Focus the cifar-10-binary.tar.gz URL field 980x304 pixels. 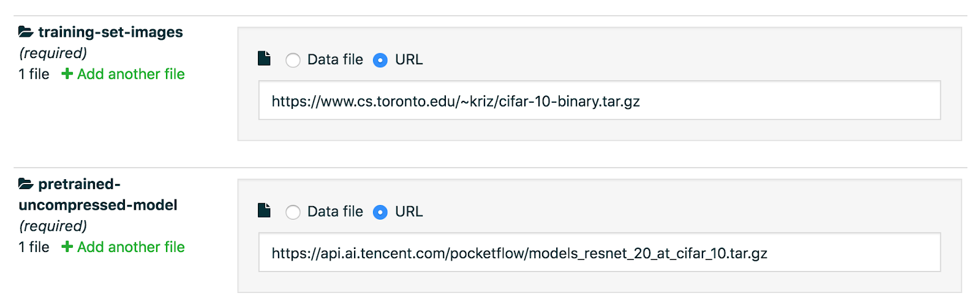(x=600, y=100)
